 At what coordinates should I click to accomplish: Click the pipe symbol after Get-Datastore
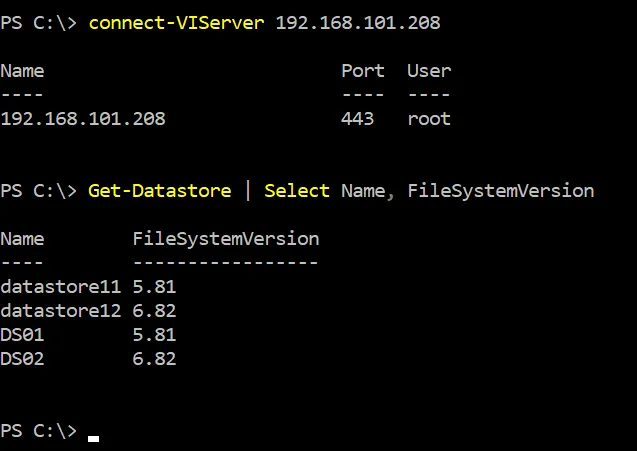tap(248, 191)
